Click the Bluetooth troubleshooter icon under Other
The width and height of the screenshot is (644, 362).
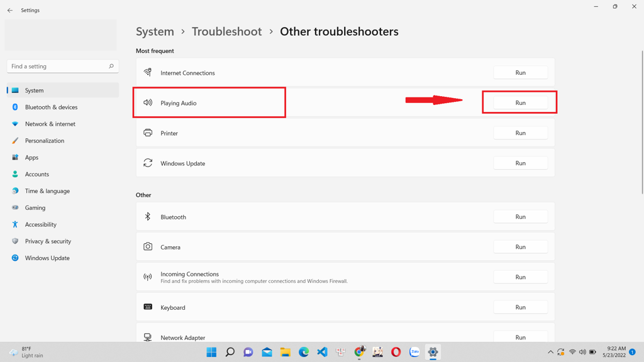pos(147,217)
